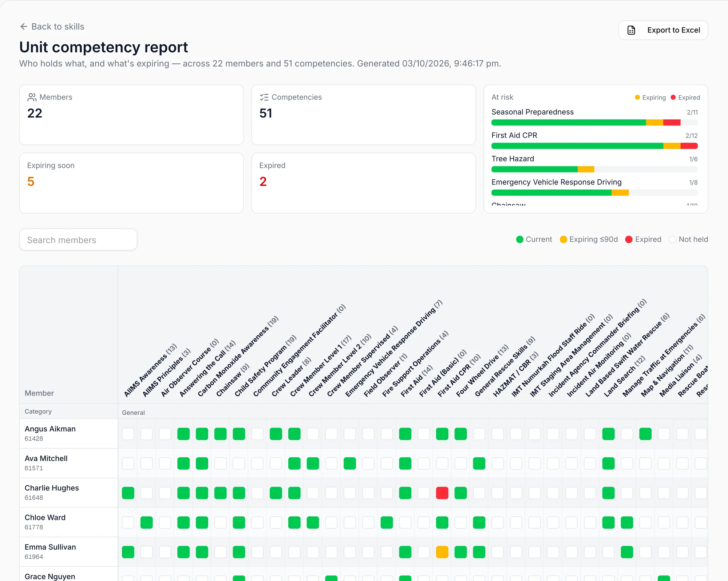728x581 pixels.
Task: Click the Land Search (12) column header
Action: pyautogui.click(x=624, y=377)
